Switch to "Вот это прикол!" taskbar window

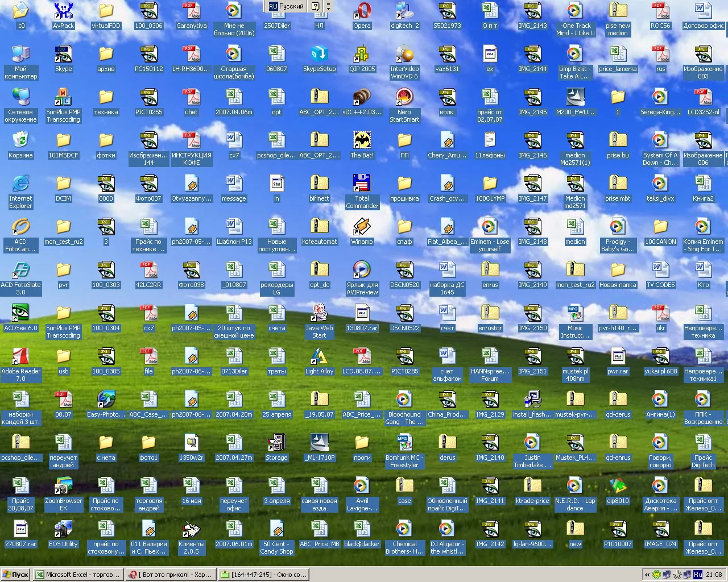pos(171,575)
